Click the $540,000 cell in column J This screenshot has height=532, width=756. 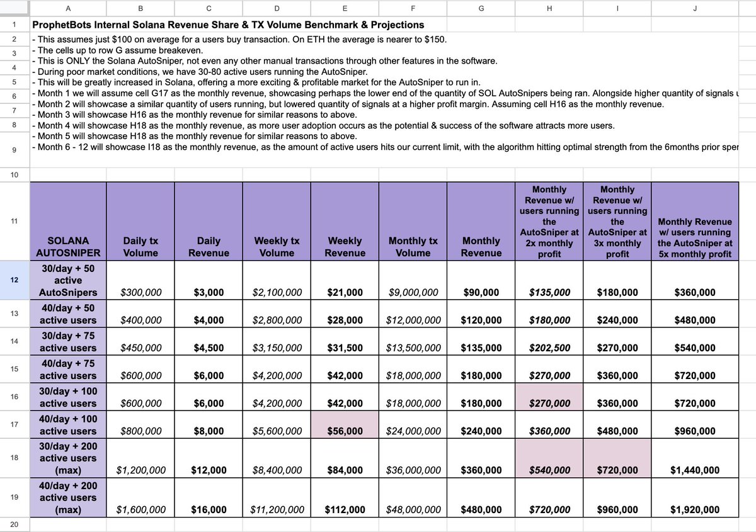[x=694, y=342]
